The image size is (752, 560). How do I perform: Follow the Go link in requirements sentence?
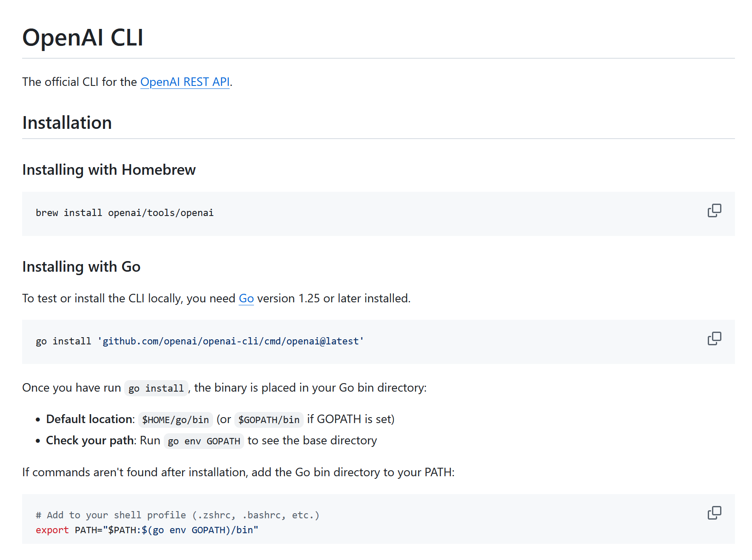pyautogui.click(x=246, y=298)
